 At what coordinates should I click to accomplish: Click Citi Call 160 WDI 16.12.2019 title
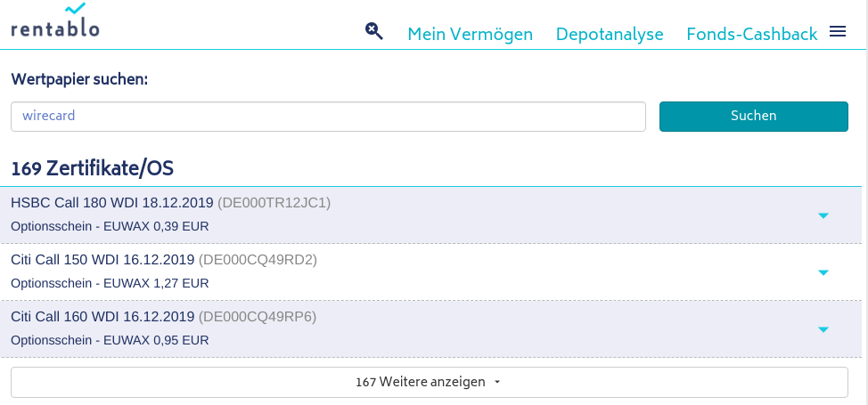point(102,317)
